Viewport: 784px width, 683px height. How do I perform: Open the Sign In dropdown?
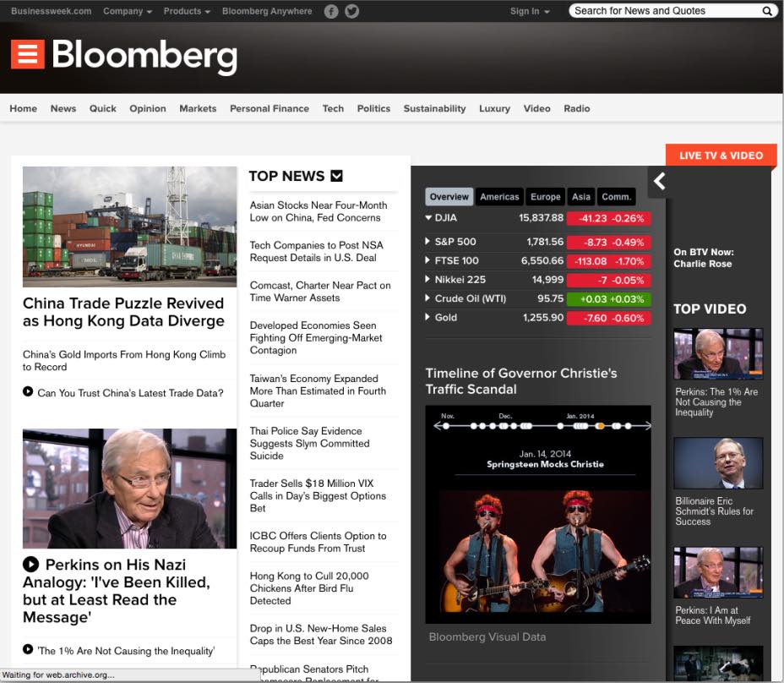coord(530,11)
